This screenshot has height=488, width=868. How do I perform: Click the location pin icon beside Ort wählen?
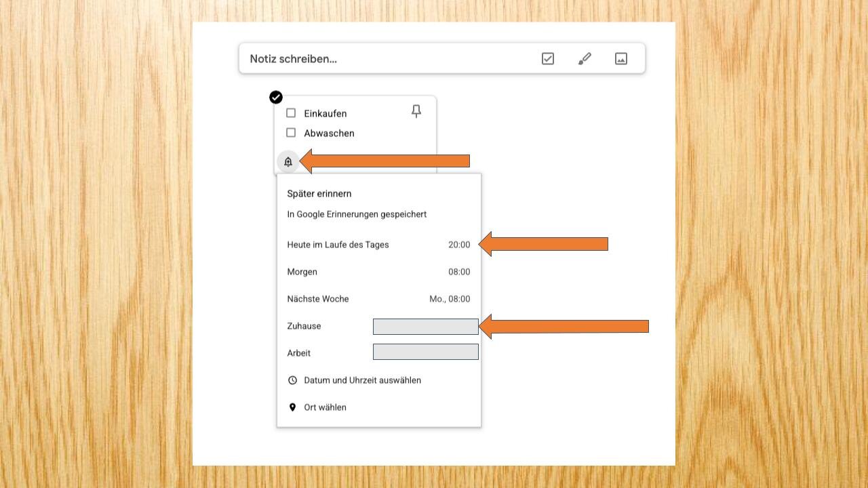click(293, 407)
